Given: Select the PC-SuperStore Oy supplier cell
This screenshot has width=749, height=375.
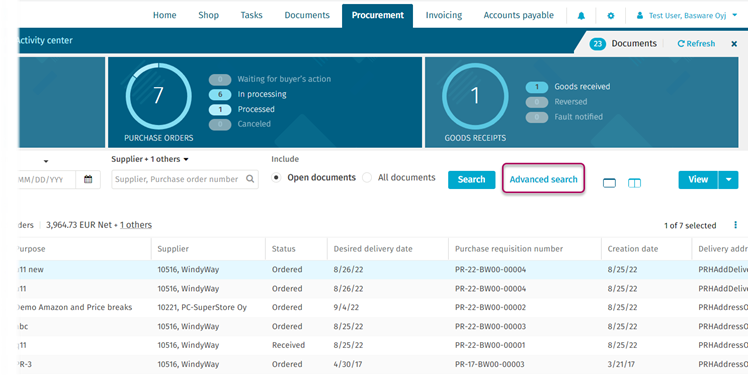Looking at the screenshot, I should (x=202, y=308).
